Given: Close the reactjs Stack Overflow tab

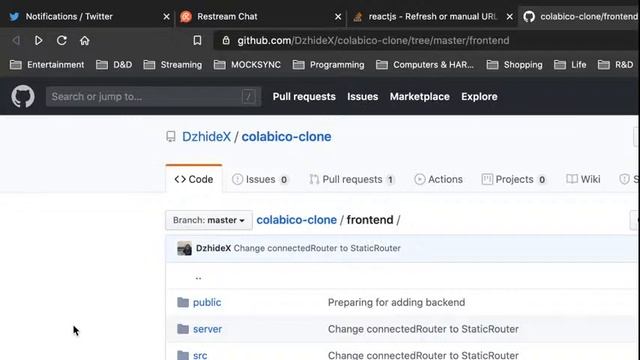Looking at the screenshot, I should pyautogui.click(x=510, y=17).
